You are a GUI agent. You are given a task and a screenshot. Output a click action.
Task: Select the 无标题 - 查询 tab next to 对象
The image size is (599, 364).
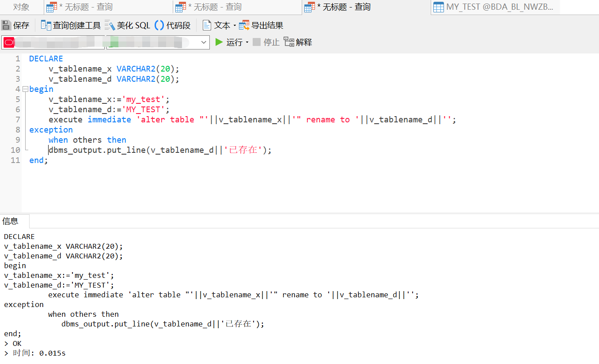click(108, 7)
